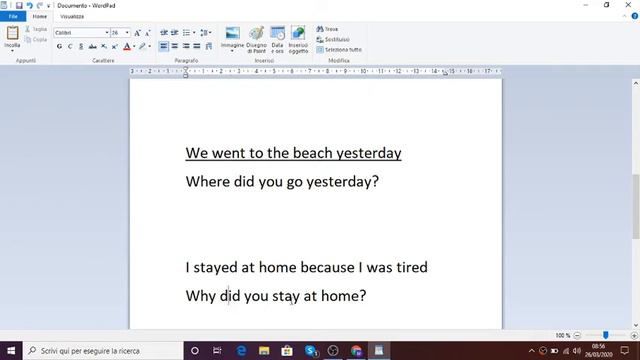The image size is (640, 360).
Task: Insert Data e ora
Action: (x=278, y=39)
